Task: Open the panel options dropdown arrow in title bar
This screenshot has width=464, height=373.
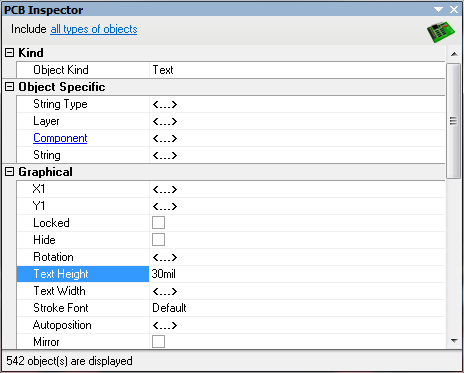Action: pos(438,10)
